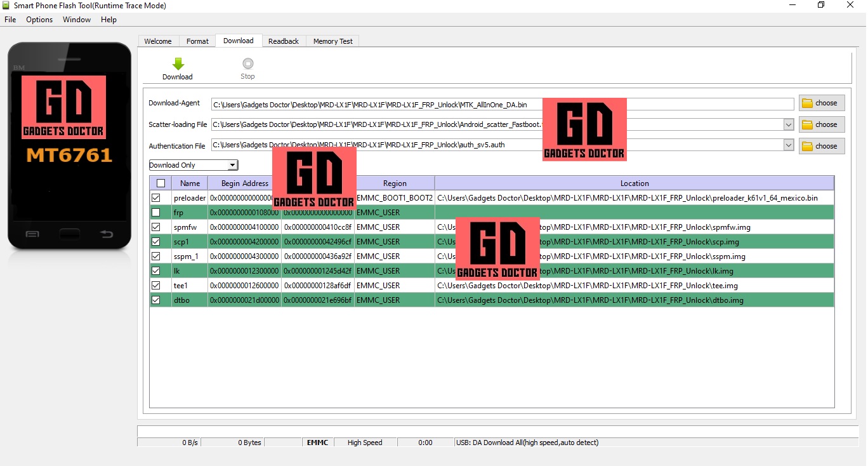868x466 pixels.
Task: Uncheck the sspm_1 partition checkbox
Action: click(x=155, y=256)
